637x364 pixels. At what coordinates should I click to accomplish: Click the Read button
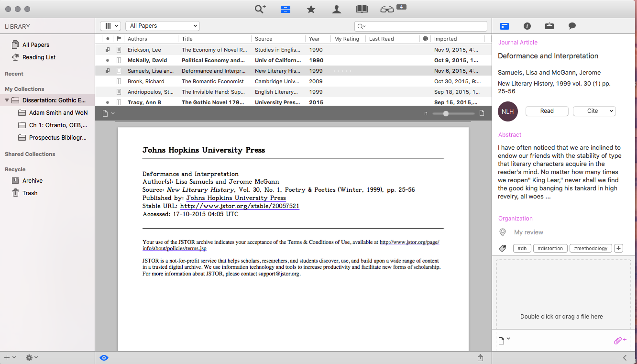pyautogui.click(x=547, y=111)
